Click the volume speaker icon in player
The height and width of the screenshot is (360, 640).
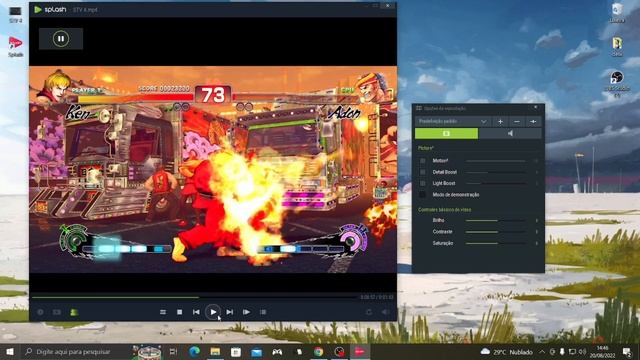tap(385, 312)
